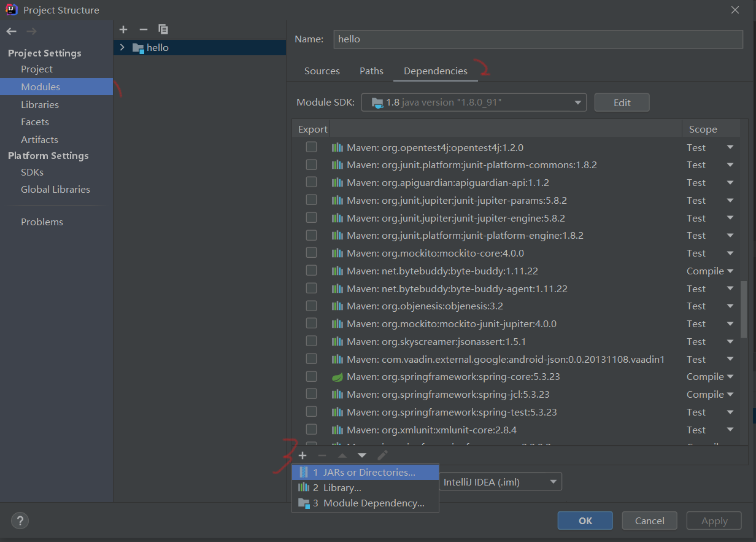Viewport: 756px width, 542px height.
Task: Select Global Libraries in sidebar
Action: (x=56, y=190)
